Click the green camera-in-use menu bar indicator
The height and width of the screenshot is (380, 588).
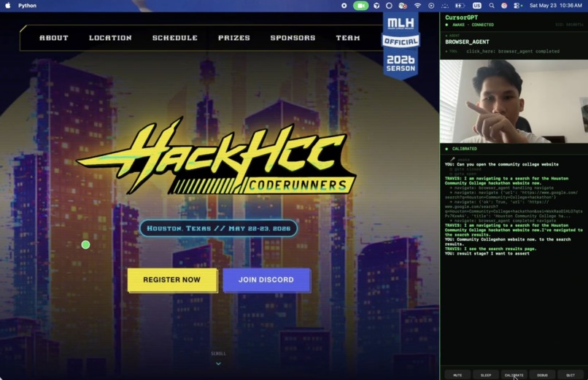click(360, 6)
